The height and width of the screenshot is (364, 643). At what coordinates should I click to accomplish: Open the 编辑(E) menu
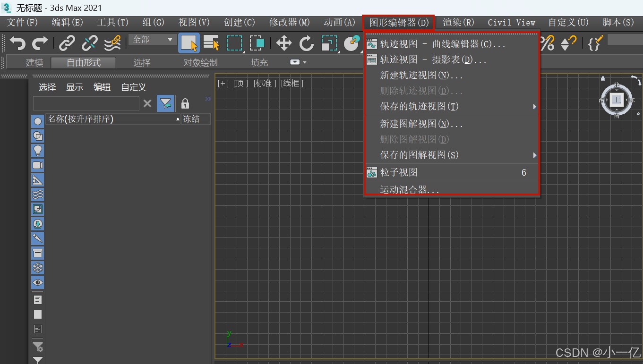67,22
